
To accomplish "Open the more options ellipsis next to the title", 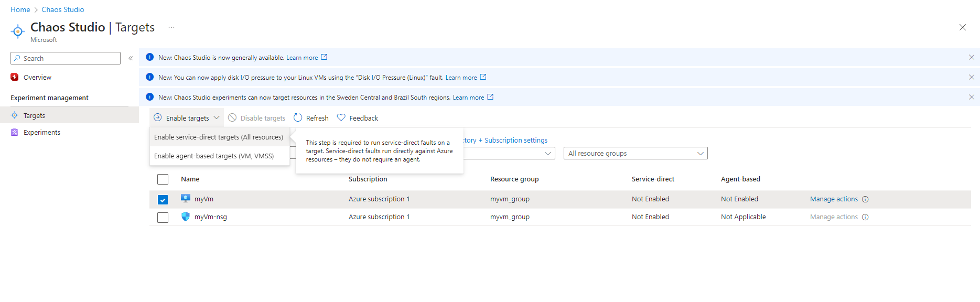I will click(x=171, y=27).
